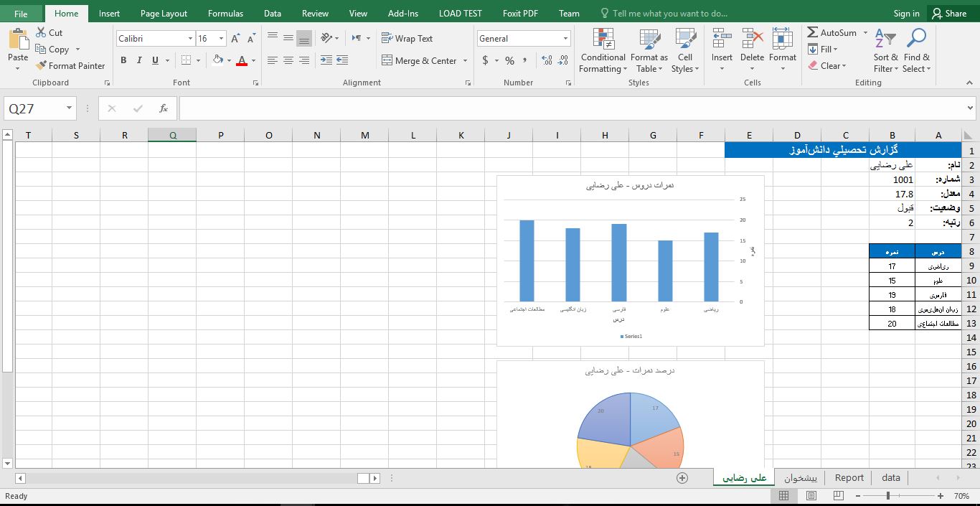Expand the Name Box dropdown arrow

[x=70, y=108]
